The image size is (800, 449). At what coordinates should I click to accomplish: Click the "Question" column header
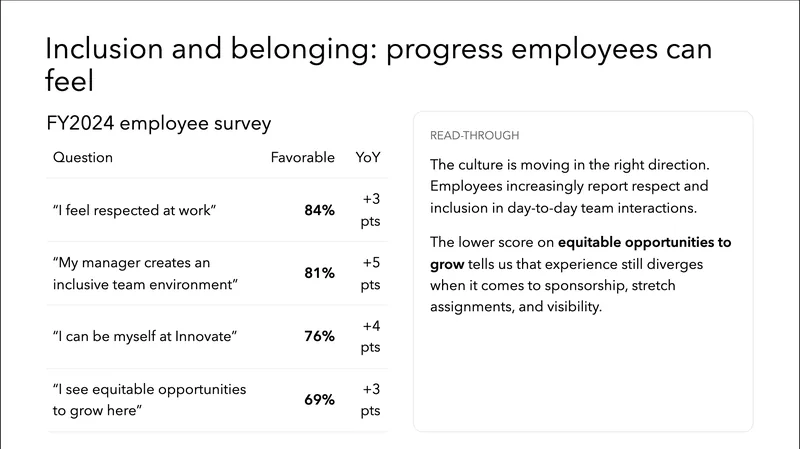pos(83,158)
